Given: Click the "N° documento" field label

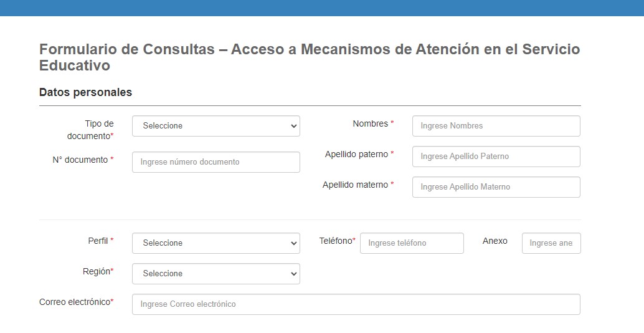Looking at the screenshot, I should (x=82, y=160).
